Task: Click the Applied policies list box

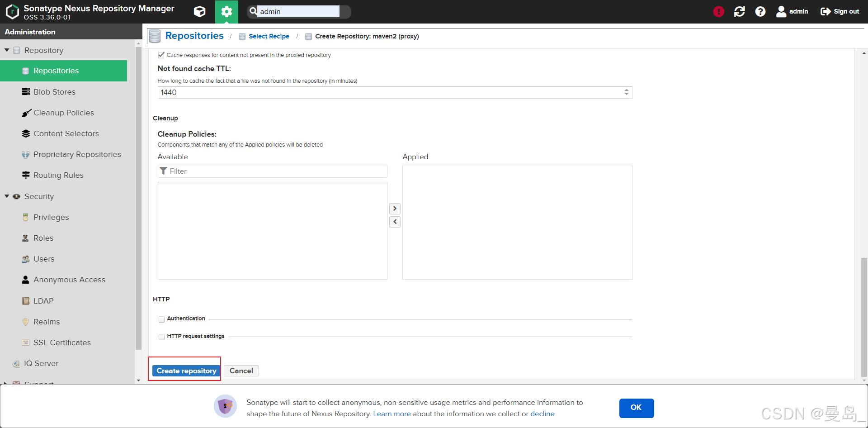Action: coord(517,222)
